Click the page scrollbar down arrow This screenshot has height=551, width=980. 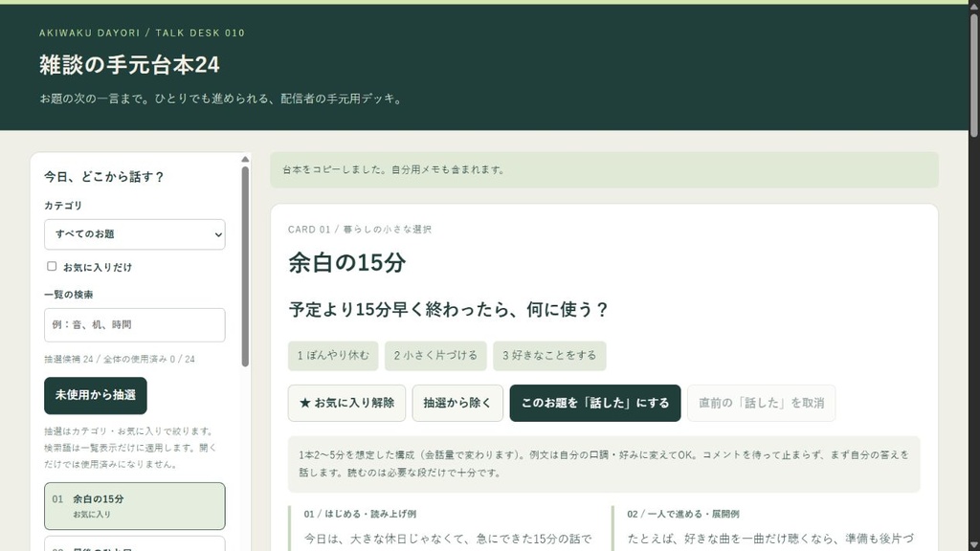tap(973, 544)
